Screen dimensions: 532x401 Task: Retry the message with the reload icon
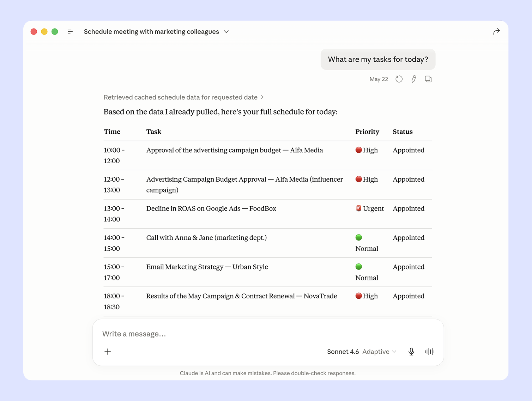point(399,79)
